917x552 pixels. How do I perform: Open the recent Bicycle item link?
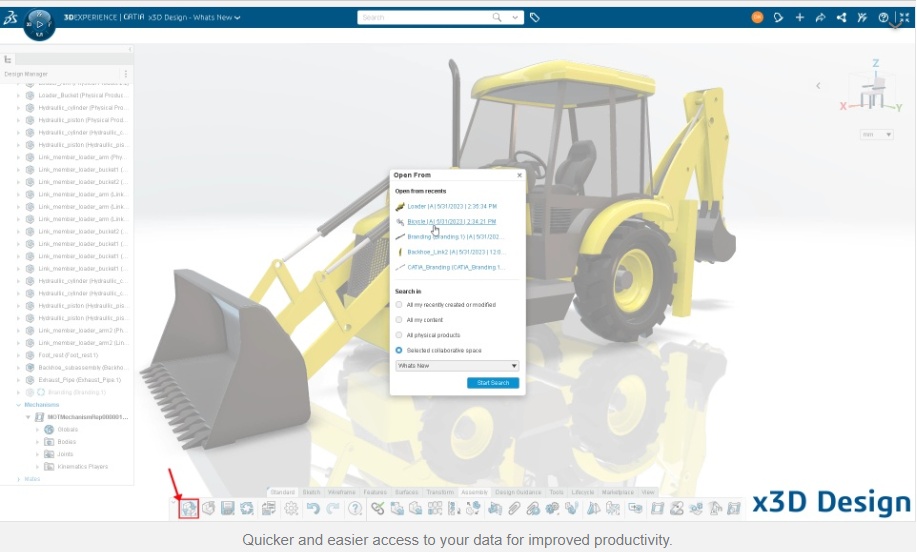(x=451, y=222)
